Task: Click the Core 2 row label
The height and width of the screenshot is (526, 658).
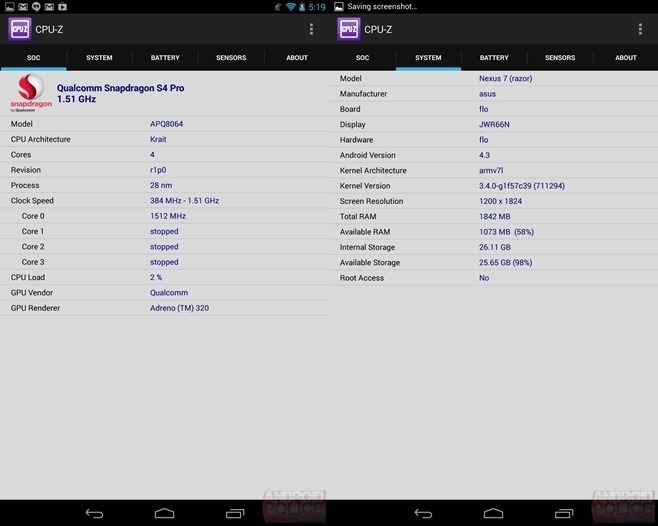Action: [33, 247]
